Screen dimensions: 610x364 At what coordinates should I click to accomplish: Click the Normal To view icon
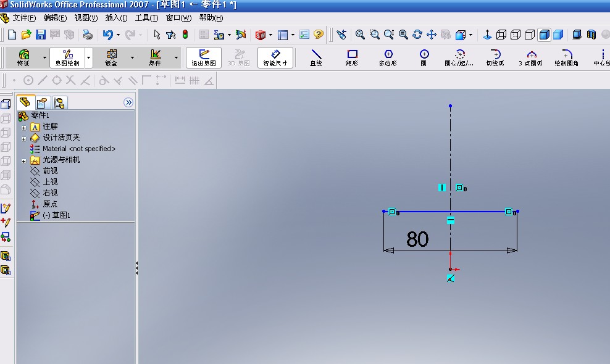[x=487, y=35]
